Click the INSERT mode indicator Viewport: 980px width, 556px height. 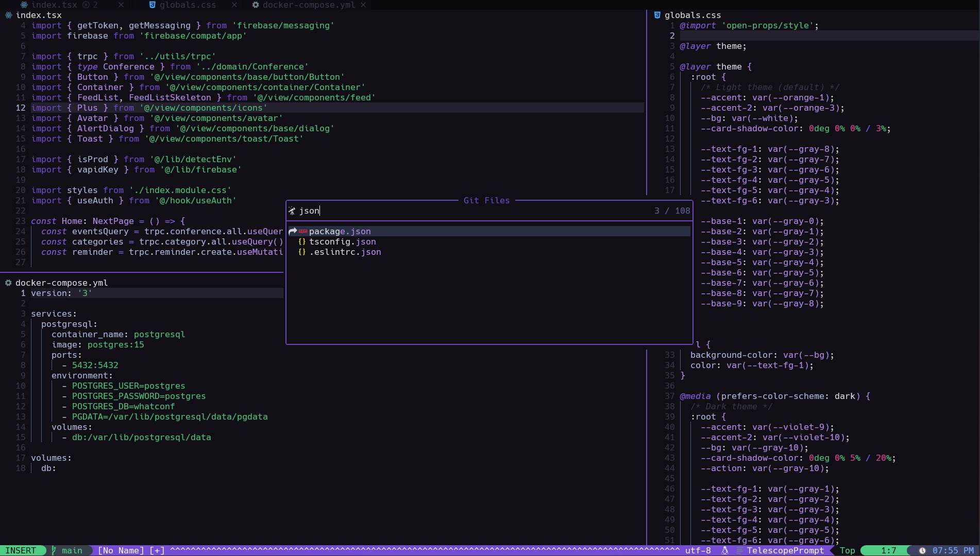coord(21,550)
